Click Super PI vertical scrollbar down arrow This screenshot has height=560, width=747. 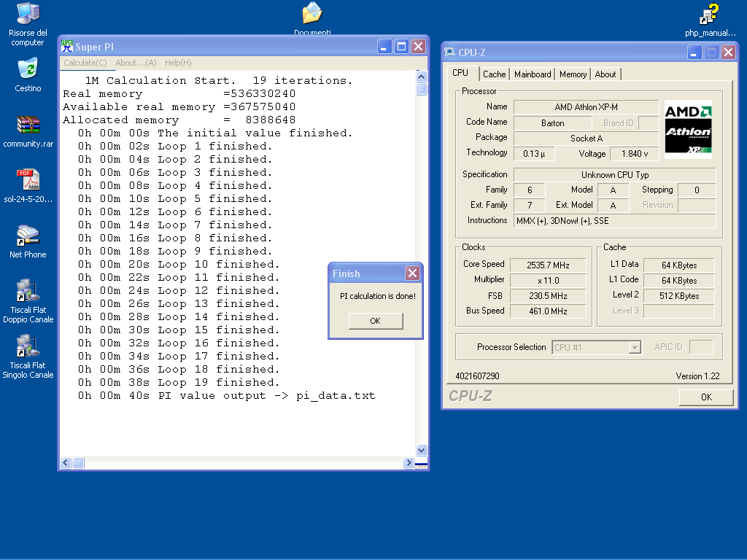pyautogui.click(x=421, y=450)
